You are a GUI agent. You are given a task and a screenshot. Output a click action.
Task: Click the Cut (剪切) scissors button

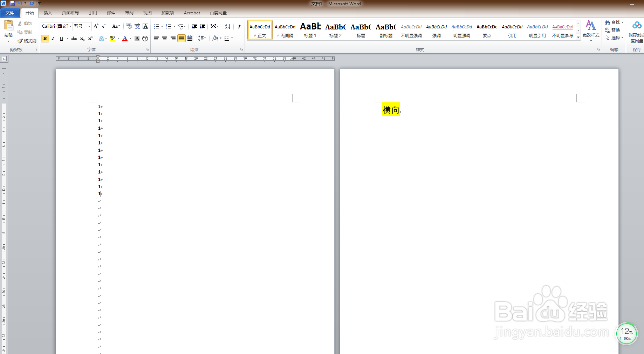point(25,23)
